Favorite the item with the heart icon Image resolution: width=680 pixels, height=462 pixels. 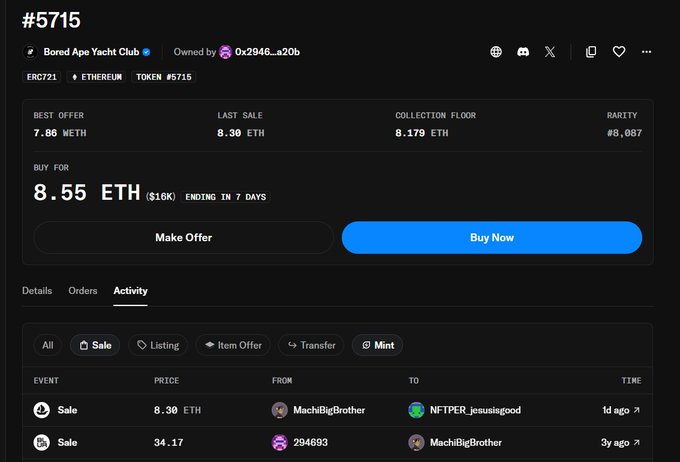pos(619,52)
